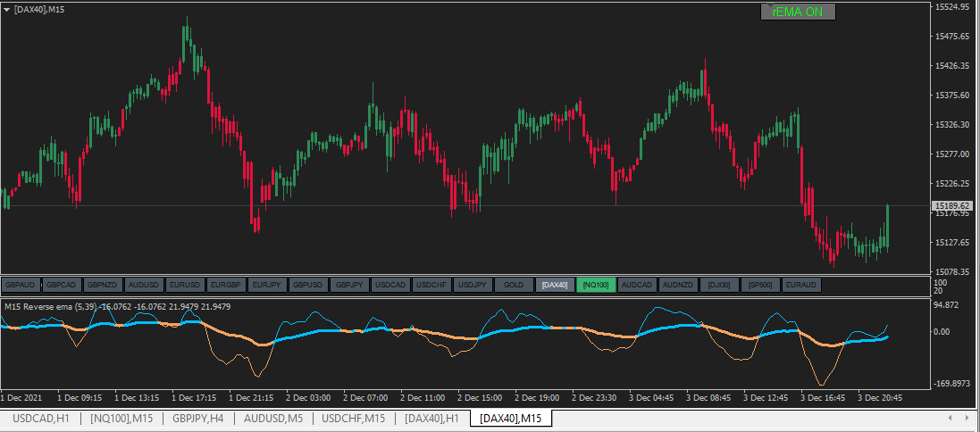Switch to the USDJPY symbol button
The height and width of the screenshot is (432, 980).
(x=473, y=285)
